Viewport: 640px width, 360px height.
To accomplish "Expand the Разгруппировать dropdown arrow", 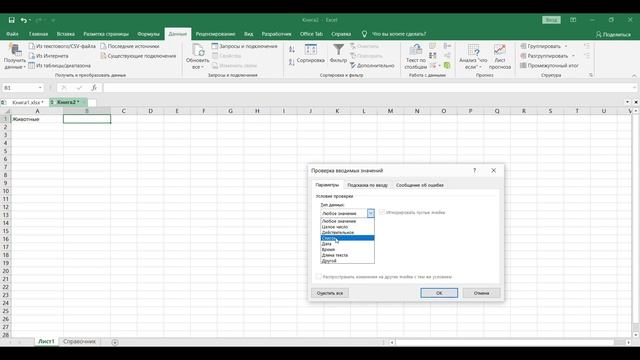I will (x=573, y=56).
